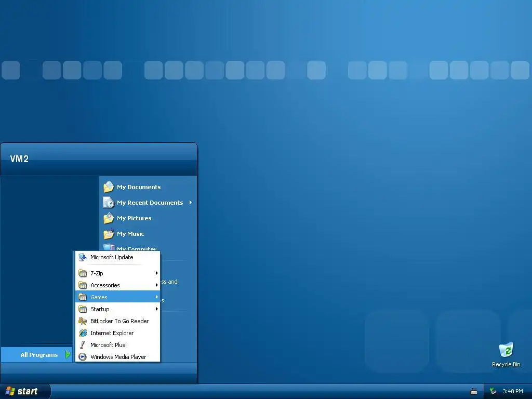Click the Startup folder icon

[83, 309]
